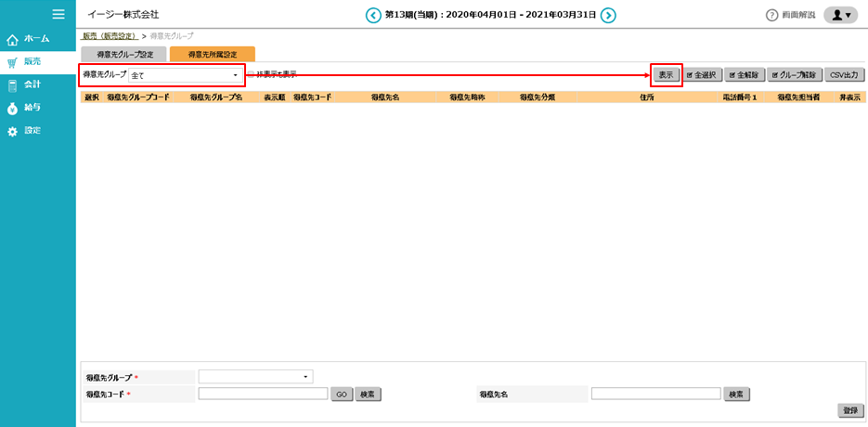
Task: Switch to the 得意先グループ設定 tab
Action: [124, 55]
